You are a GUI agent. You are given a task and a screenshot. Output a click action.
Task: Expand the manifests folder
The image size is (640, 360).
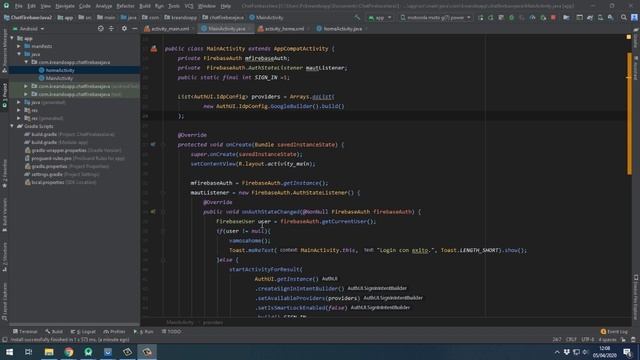[x=19, y=46]
